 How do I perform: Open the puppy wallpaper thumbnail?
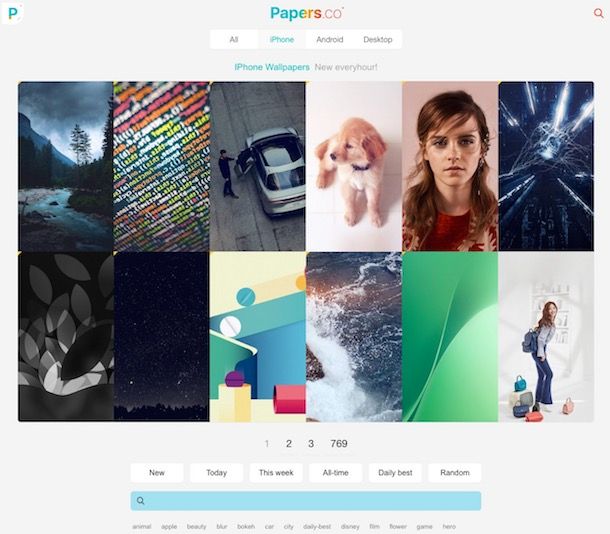coord(354,166)
